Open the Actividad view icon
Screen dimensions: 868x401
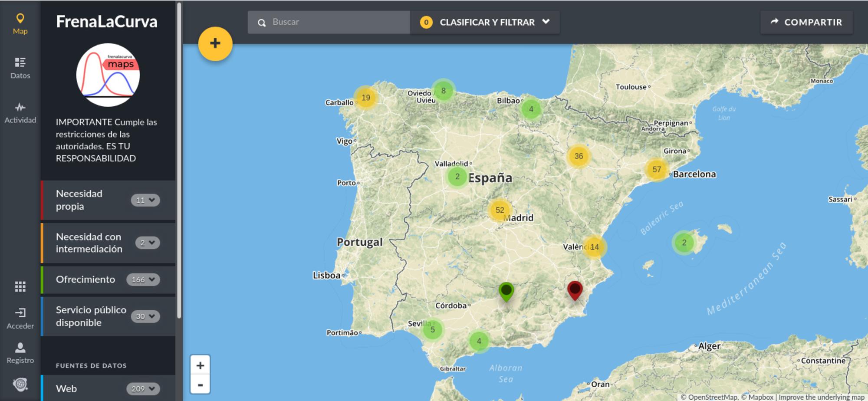[20, 112]
